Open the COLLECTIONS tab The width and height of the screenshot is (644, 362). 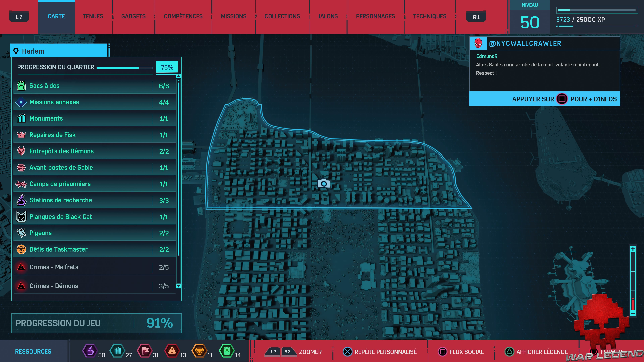pyautogui.click(x=282, y=16)
